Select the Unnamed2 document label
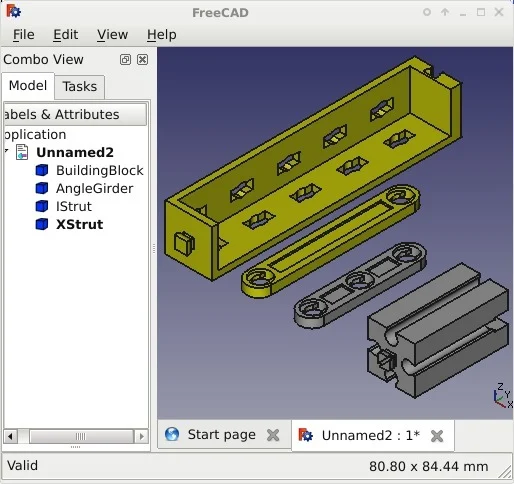Screen dimensions: 514x484 click(x=75, y=152)
